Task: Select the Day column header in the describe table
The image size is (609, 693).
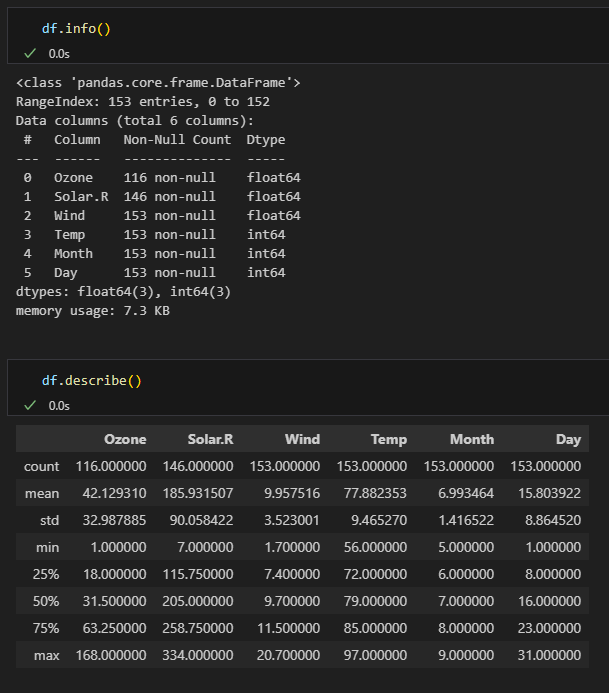Action: [568, 439]
